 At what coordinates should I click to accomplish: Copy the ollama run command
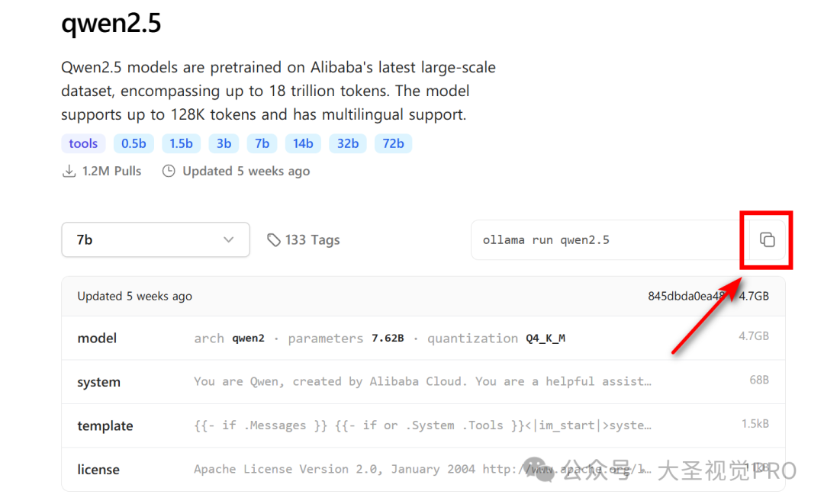(x=768, y=240)
